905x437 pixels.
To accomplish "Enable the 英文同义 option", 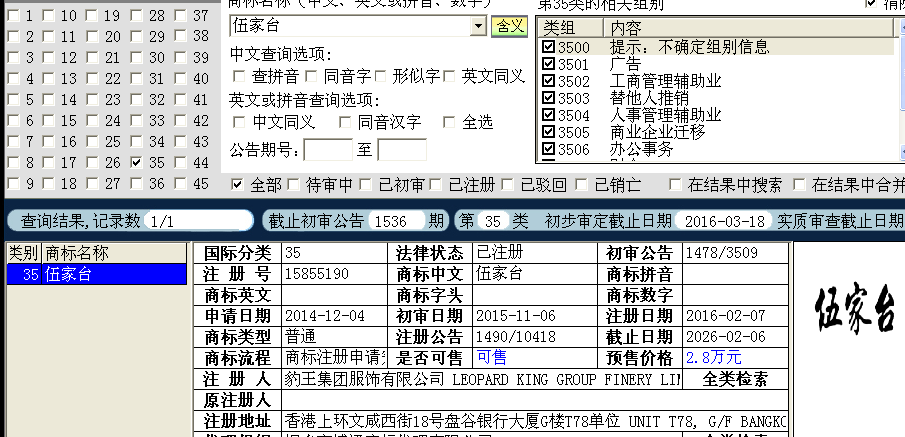I will pyautogui.click(x=449, y=76).
